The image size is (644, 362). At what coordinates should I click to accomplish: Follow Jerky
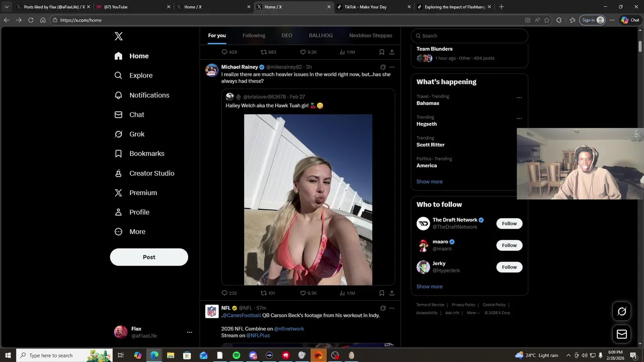[509, 267]
